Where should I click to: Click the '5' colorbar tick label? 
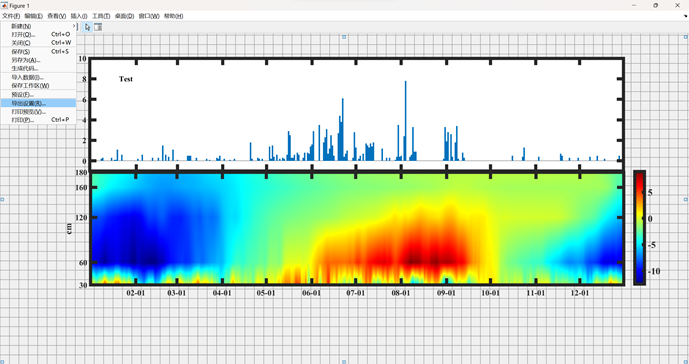650,193
